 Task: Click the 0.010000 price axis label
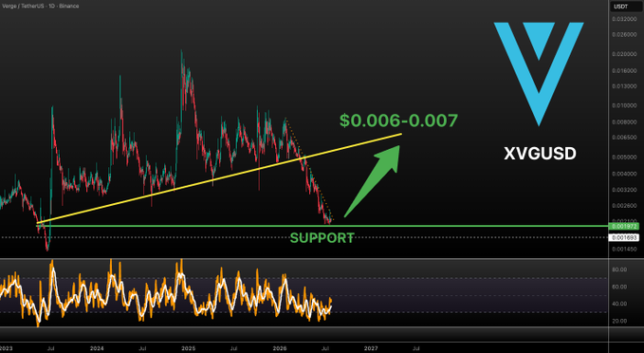[624, 105]
